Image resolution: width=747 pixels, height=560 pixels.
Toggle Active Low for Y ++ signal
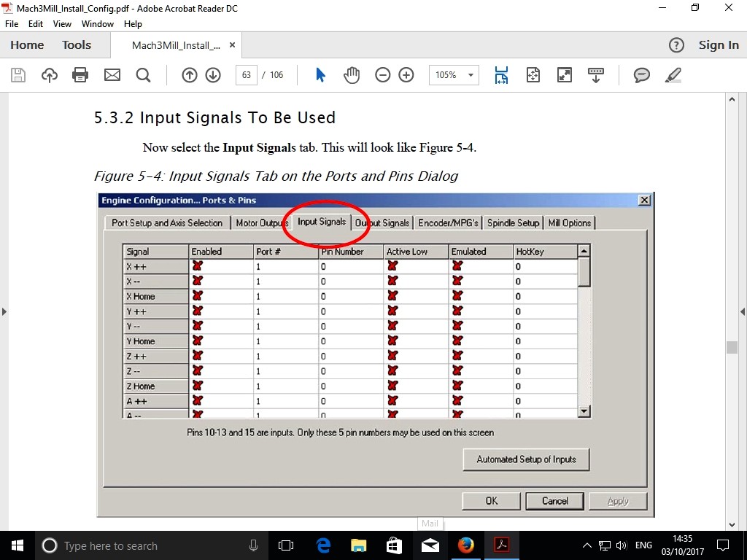pyautogui.click(x=392, y=311)
